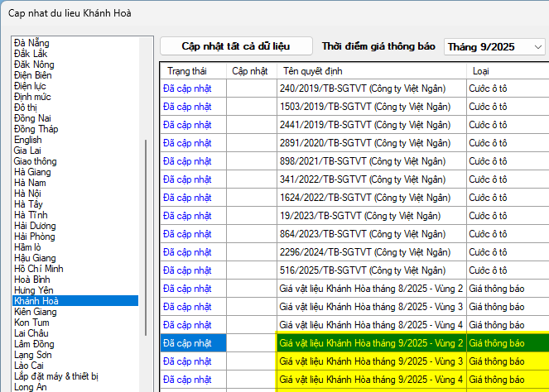Choose 'Hồ Chí Minh' from the left list
The image size is (549, 392).
pos(39,268)
